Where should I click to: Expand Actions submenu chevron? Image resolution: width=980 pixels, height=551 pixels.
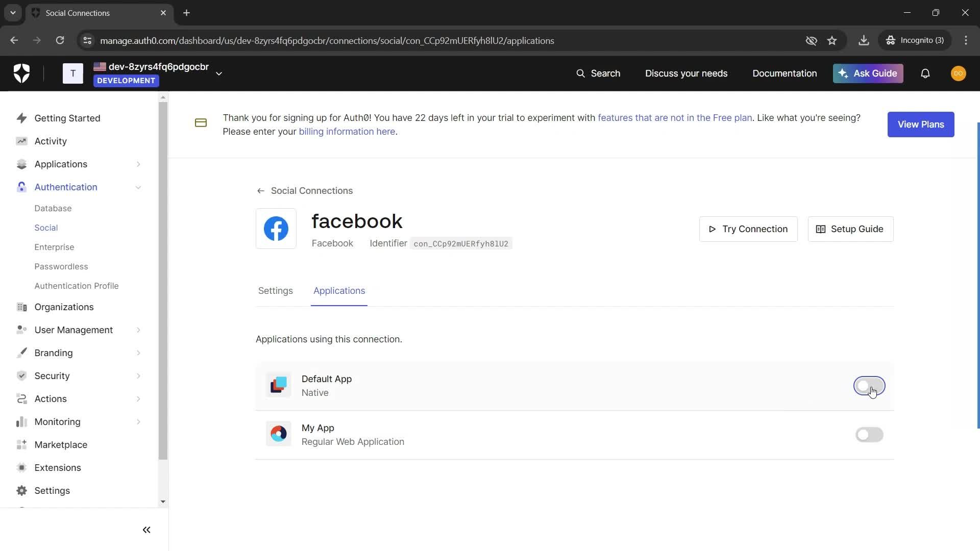(x=138, y=399)
